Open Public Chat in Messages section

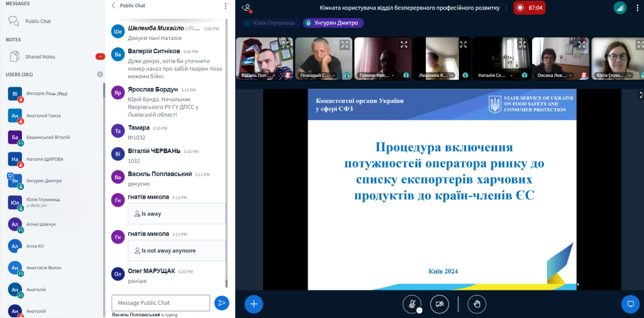coord(38,21)
